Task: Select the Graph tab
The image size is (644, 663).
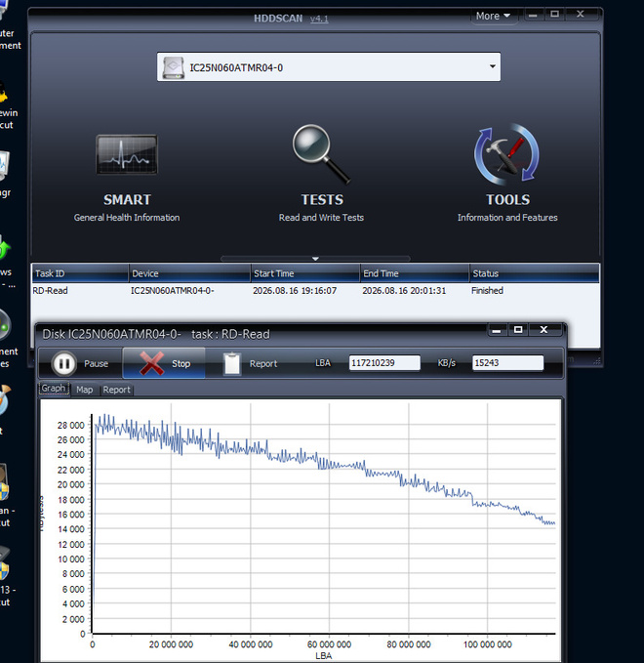Action: pos(54,389)
